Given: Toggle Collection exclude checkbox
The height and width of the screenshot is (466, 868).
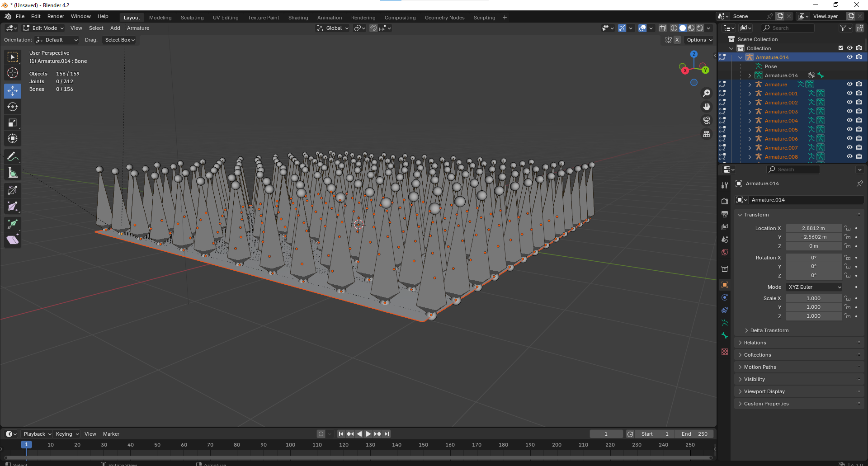Looking at the screenshot, I should 840,48.
